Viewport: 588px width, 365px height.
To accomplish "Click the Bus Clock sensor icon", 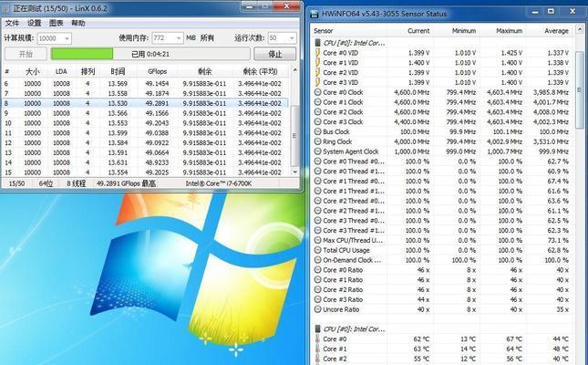I will 317,131.
